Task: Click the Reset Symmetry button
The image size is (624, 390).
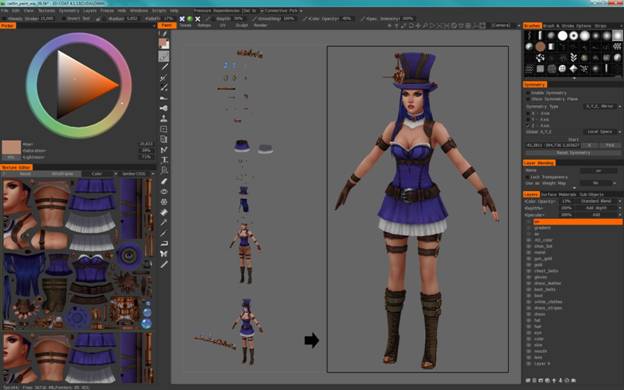Action: point(573,153)
